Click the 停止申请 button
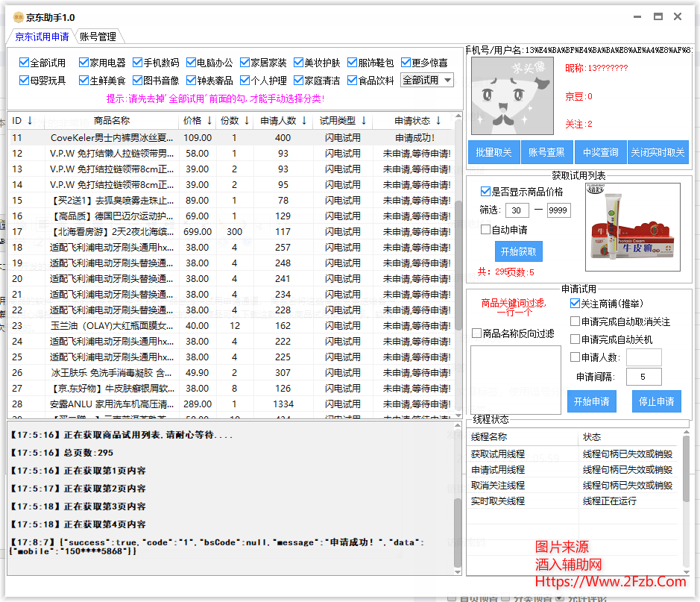The height and width of the screenshot is (602, 700). point(657,401)
